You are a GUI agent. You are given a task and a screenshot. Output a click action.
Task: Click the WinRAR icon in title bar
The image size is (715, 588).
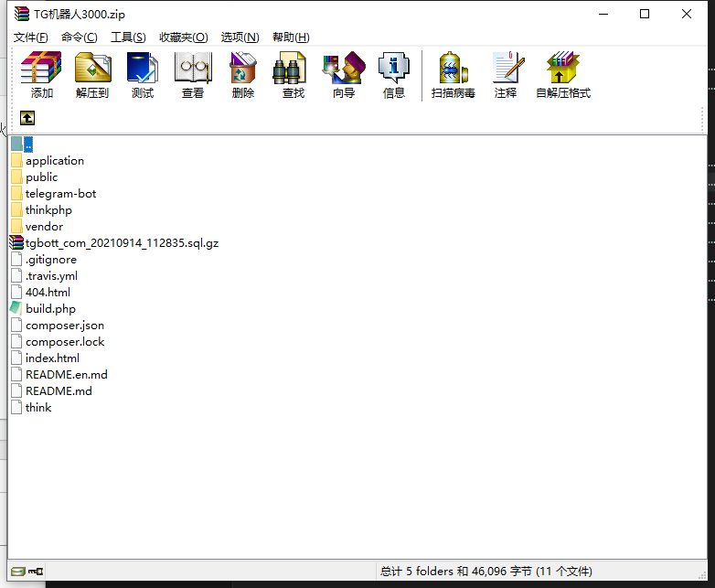21,14
